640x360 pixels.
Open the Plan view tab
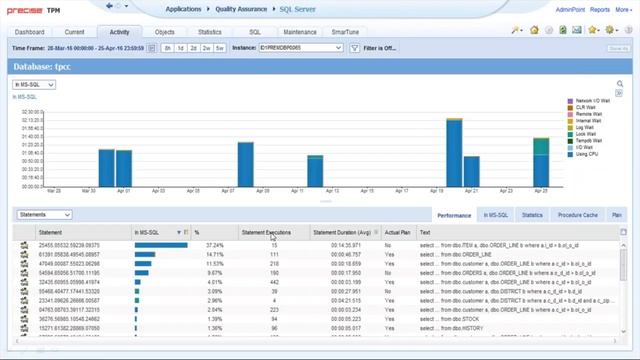coord(617,215)
